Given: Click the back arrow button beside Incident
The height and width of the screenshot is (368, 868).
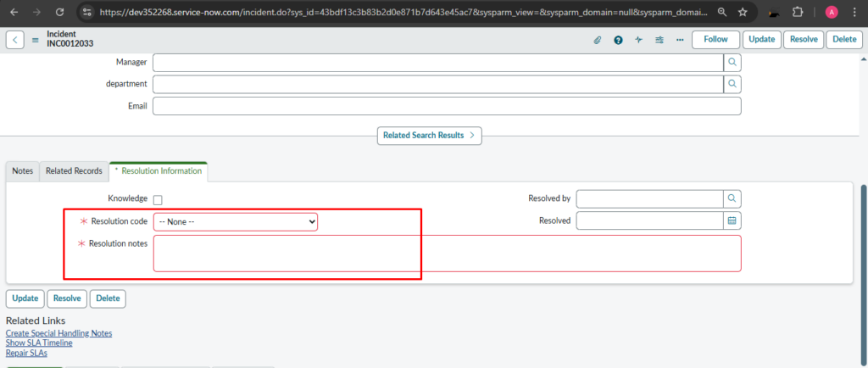Looking at the screenshot, I should point(15,40).
